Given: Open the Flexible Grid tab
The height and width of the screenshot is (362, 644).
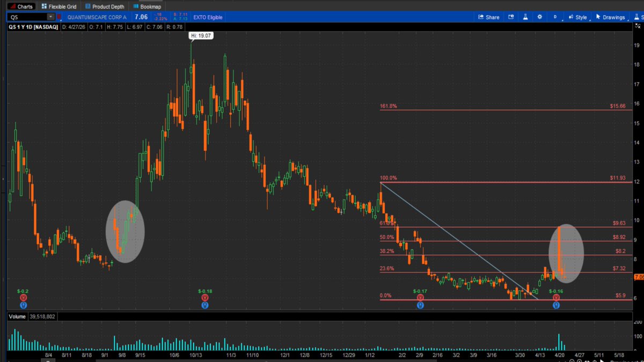Looking at the screenshot, I should click(58, 6).
